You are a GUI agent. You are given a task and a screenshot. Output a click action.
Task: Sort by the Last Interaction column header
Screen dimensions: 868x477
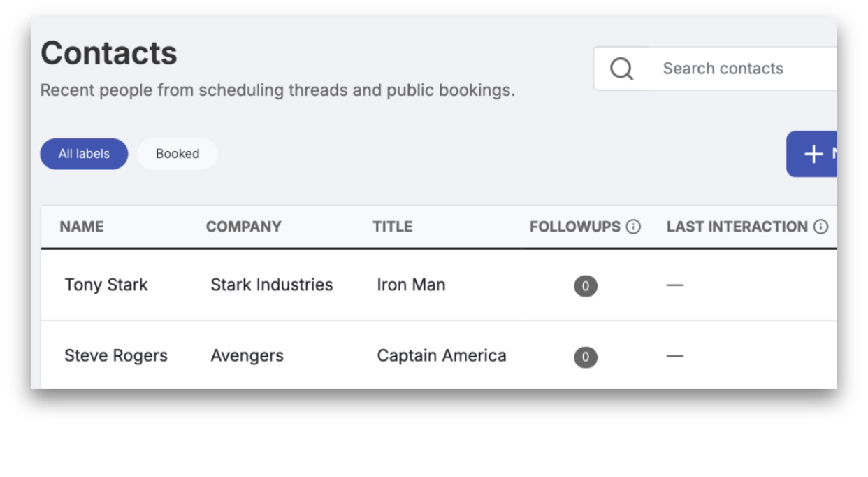click(737, 227)
